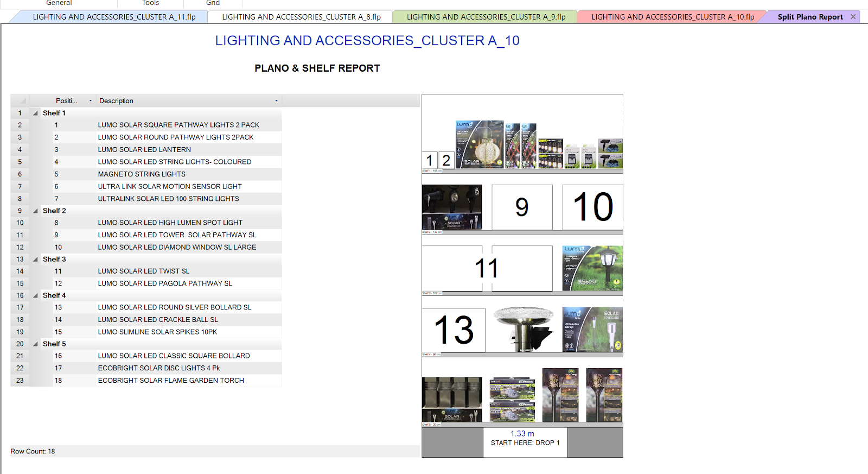Collapse the Shelf 2 group
868x474 pixels.
tap(35, 211)
